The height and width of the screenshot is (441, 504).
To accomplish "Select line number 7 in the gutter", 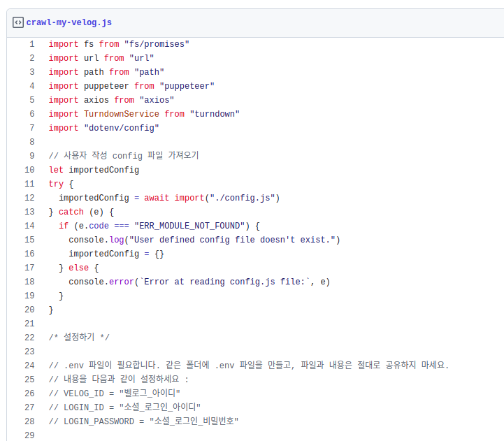I will point(31,128).
